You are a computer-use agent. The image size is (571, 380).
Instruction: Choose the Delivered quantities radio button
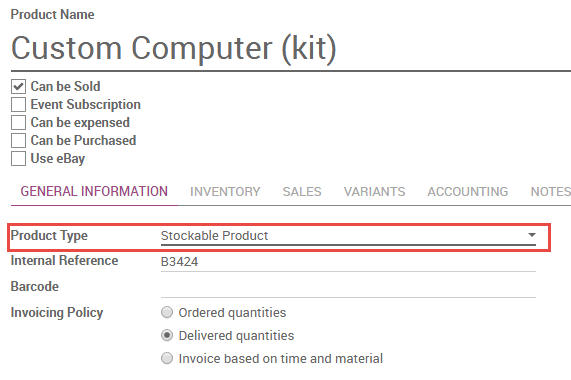167,335
